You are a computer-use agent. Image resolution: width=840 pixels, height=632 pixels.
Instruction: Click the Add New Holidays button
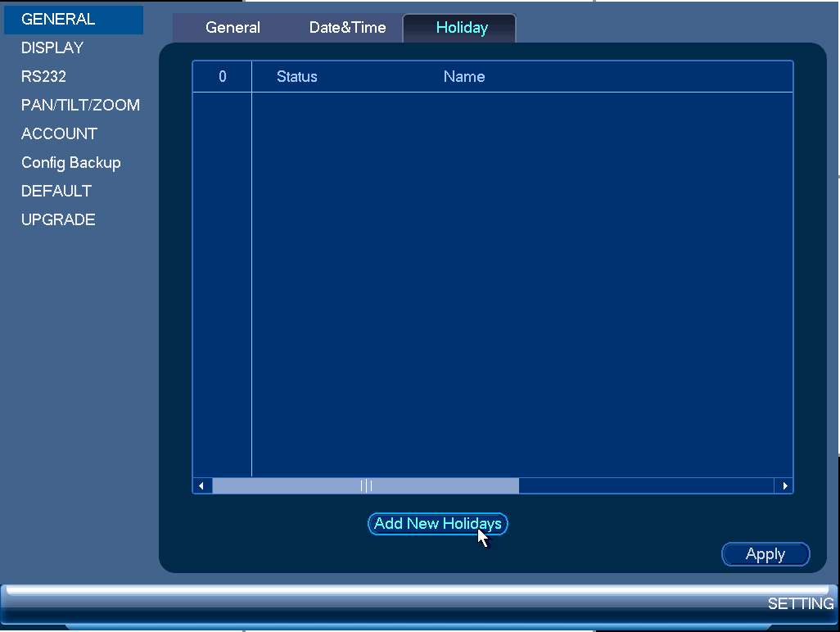tap(438, 523)
